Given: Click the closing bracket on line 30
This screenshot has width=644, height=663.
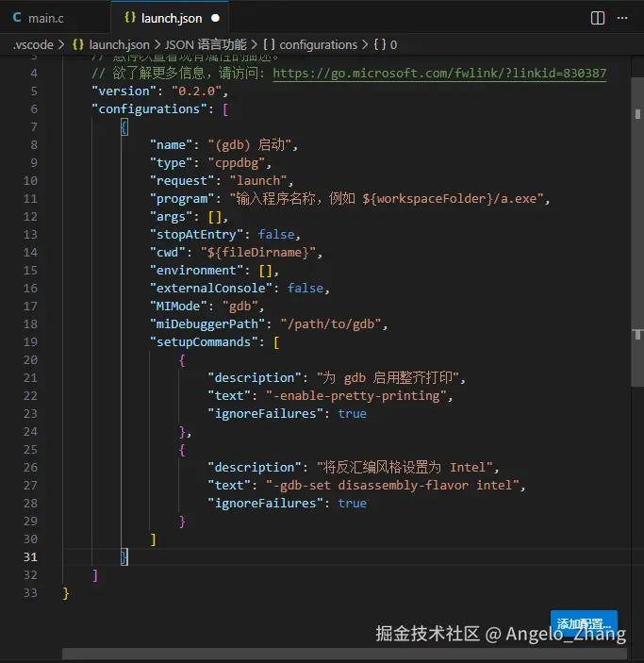Looking at the screenshot, I should pos(153,539).
